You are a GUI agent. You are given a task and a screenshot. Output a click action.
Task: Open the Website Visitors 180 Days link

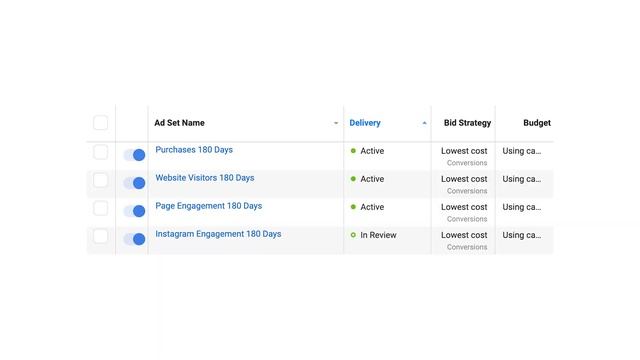(x=205, y=178)
